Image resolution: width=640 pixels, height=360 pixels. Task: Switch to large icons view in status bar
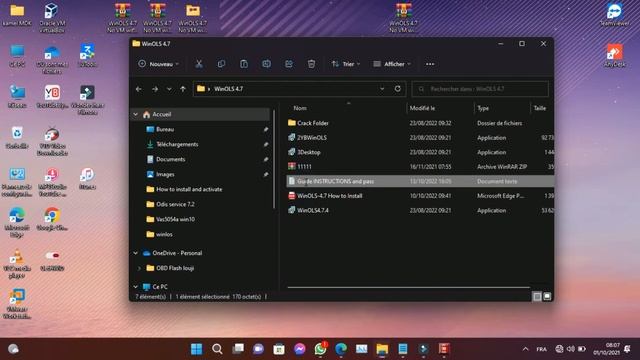[547, 296]
